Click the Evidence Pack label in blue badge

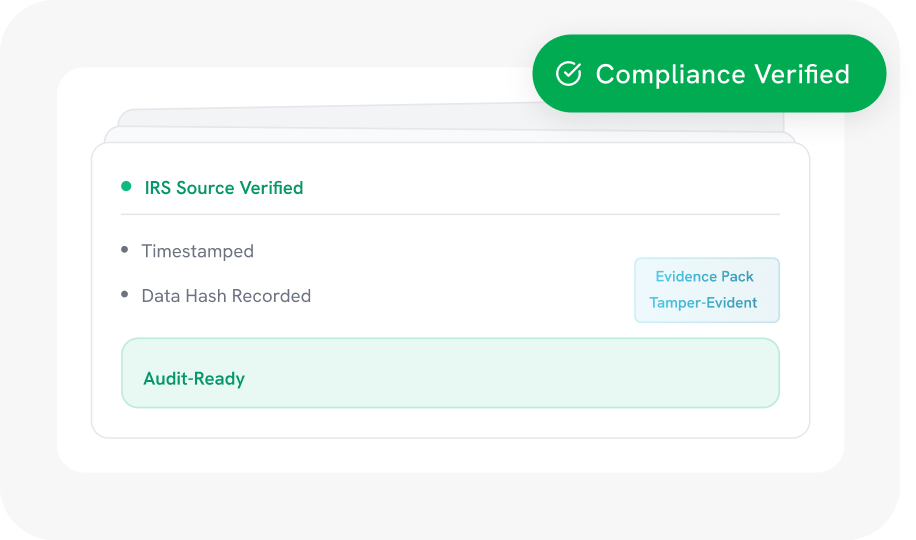tap(704, 276)
